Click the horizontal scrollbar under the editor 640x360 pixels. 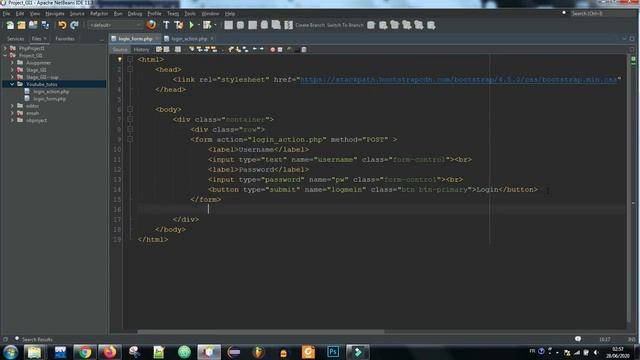click(261, 331)
